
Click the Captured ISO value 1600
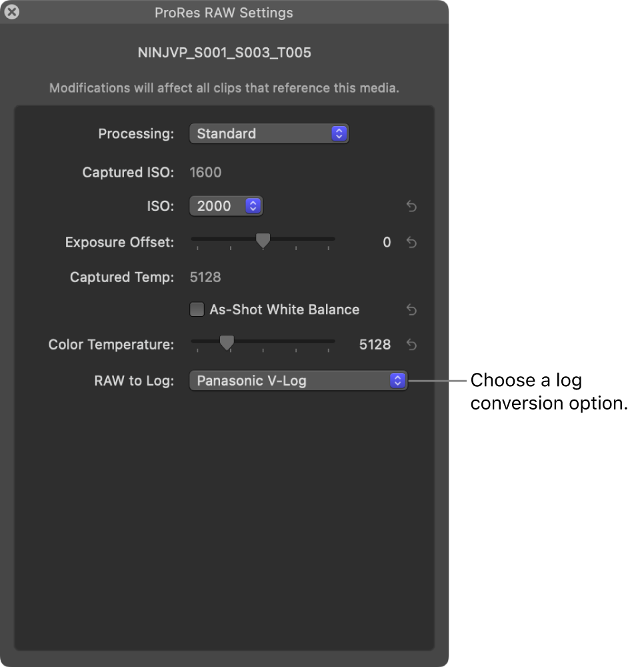[x=205, y=172]
